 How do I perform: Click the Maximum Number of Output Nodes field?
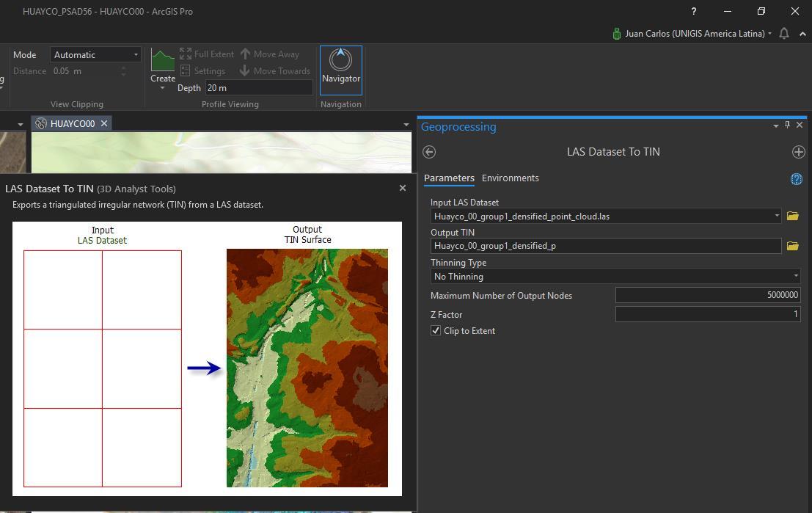coord(707,295)
